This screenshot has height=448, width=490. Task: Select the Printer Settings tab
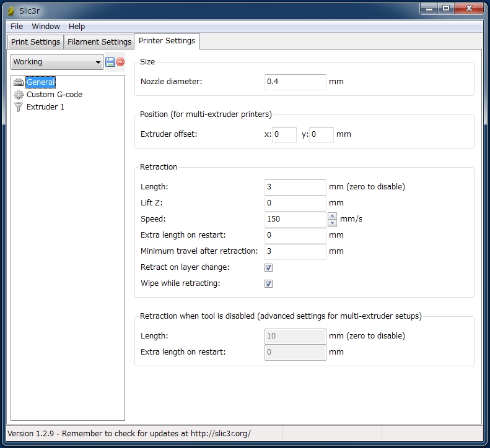[x=167, y=41]
